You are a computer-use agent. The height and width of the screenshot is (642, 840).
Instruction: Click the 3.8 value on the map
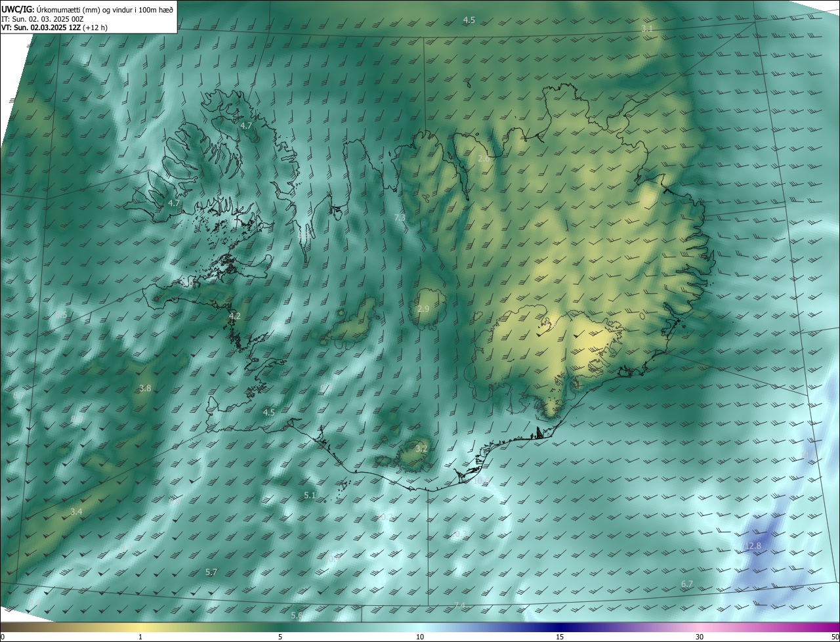pyautogui.click(x=145, y=388)
